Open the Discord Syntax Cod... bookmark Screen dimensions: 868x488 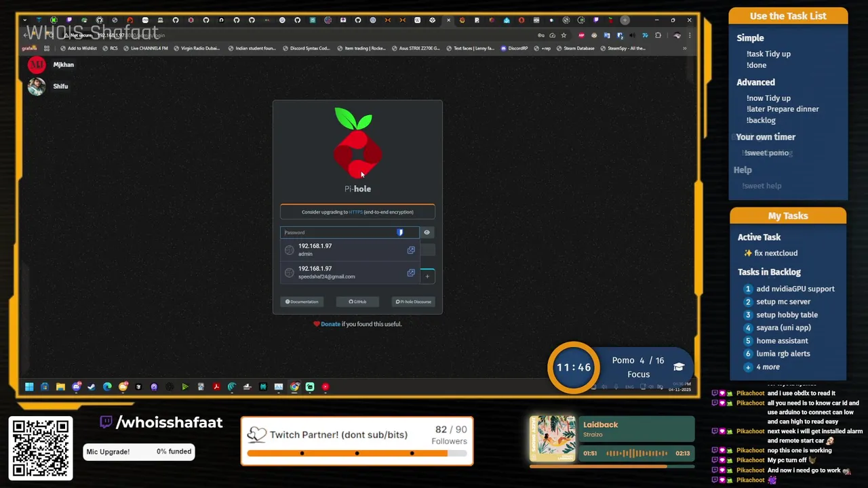pyautogui.click(x=306, y=48)
